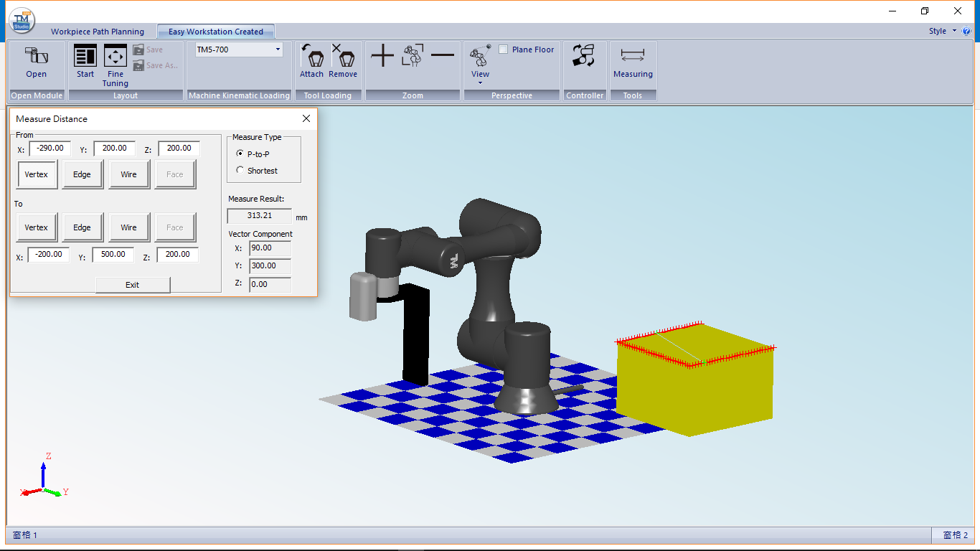
Task: Remove the tool using the Remove icon
Action: [x=343, y=62]
